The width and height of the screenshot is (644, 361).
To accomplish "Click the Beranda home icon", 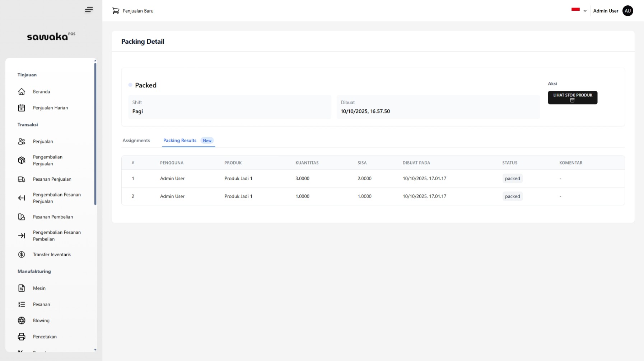I will 22,92.
